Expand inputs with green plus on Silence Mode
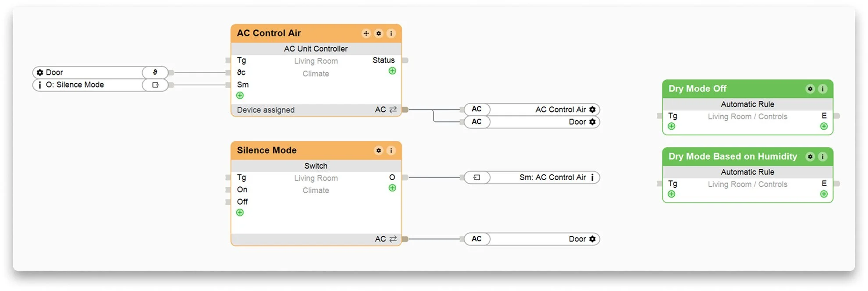This screenshot has width=868, height=291. 240,213
